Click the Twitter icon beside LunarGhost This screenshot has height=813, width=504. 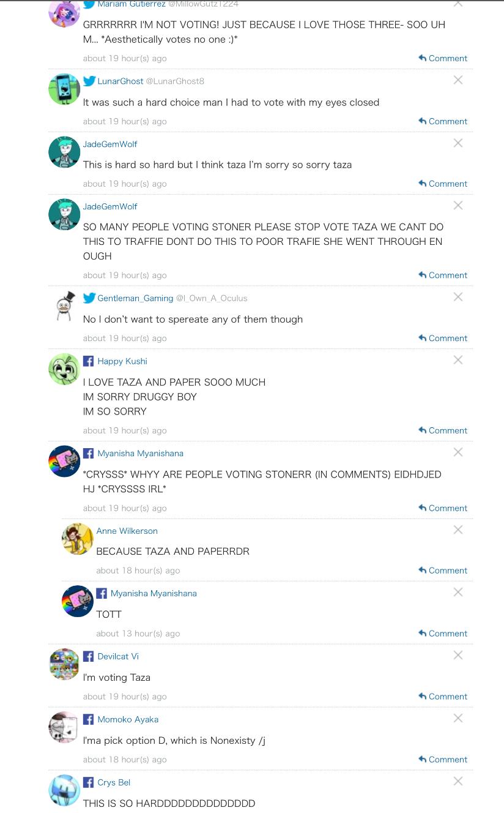tap(89, 81)
